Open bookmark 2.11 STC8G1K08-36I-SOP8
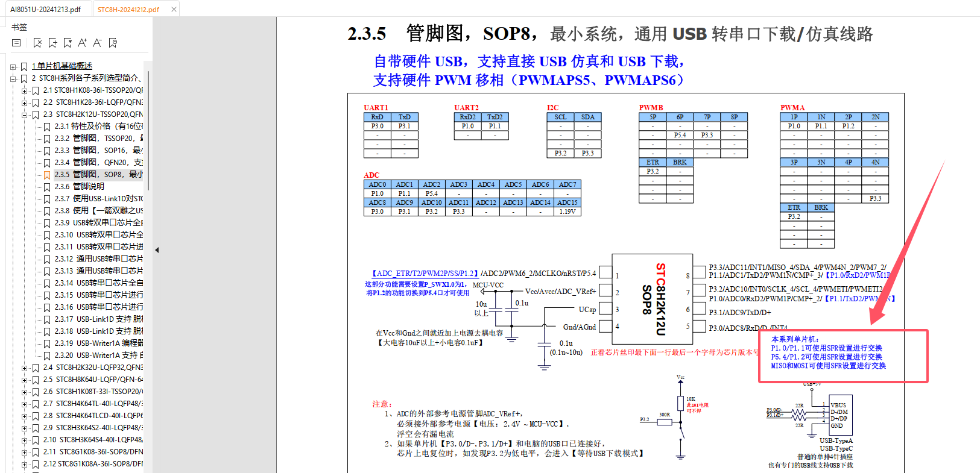The image size is (980, 473). [x=93, y=452]
